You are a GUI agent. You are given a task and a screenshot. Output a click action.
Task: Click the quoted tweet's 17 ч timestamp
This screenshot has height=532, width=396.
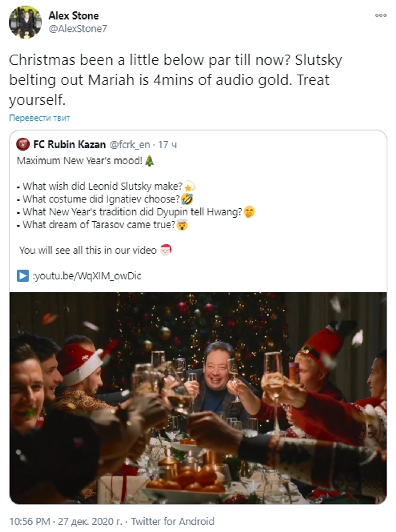click(167, 145)
